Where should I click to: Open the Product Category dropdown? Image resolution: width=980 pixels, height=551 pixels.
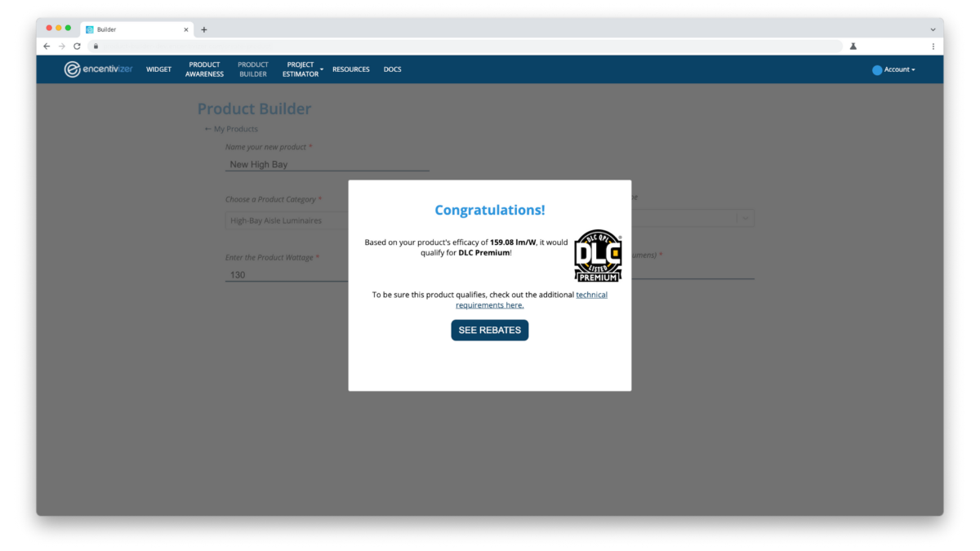click(286, 220)
